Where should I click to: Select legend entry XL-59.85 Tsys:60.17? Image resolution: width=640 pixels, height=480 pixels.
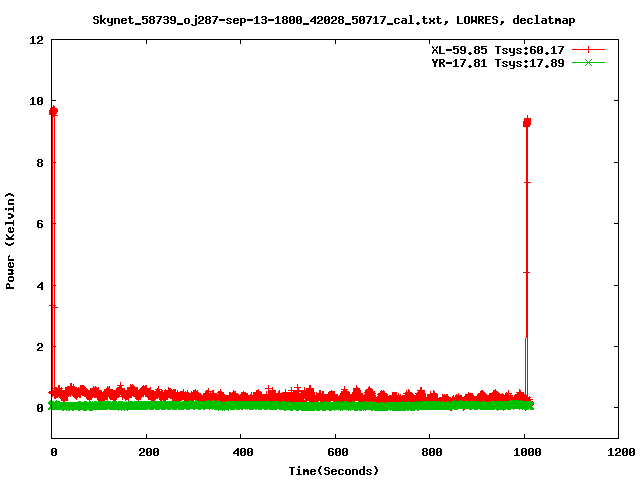[498, 50]
